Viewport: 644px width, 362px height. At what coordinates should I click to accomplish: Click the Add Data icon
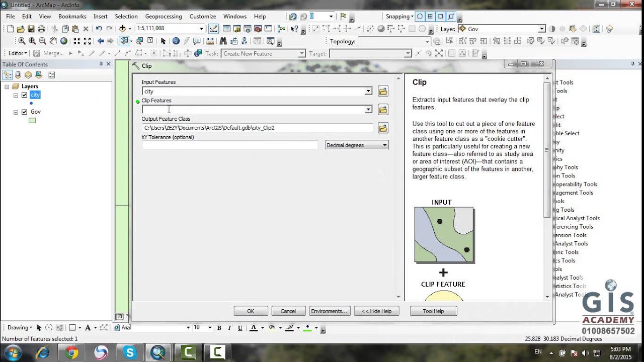pyautogui.click(x=123, y=29)
